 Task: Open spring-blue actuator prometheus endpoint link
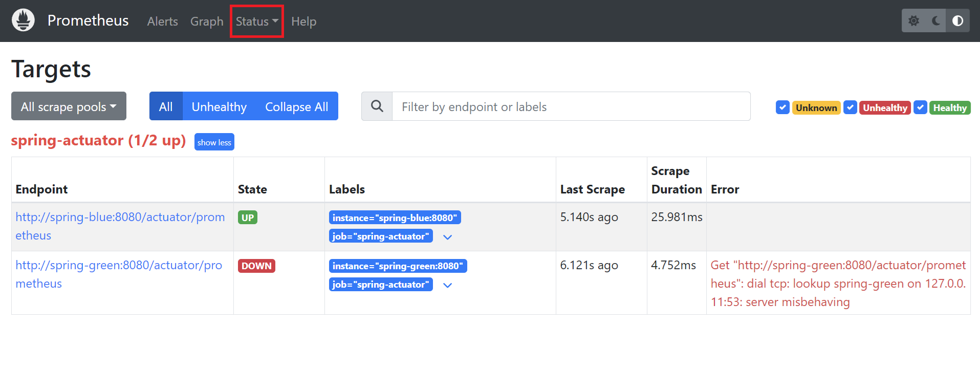tap(120, 226)
